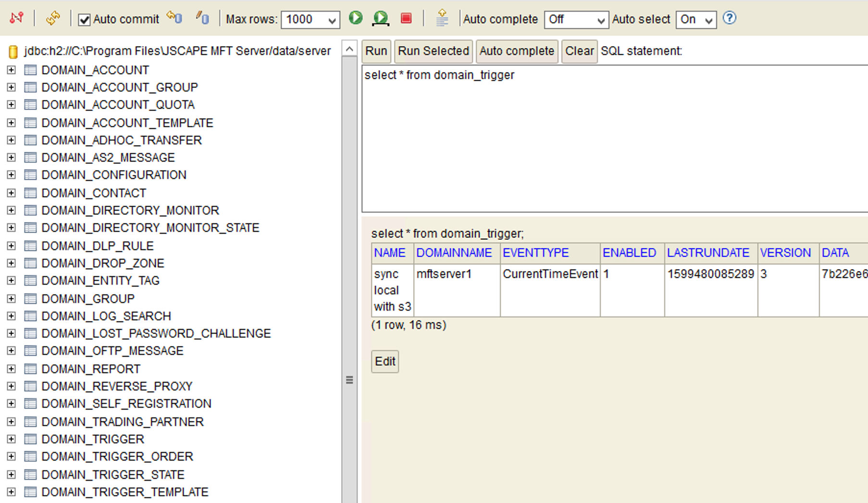Expand the DOMAIN_ACCOUNT_QUOTA table
868x503 pixels.
(11, 105)
